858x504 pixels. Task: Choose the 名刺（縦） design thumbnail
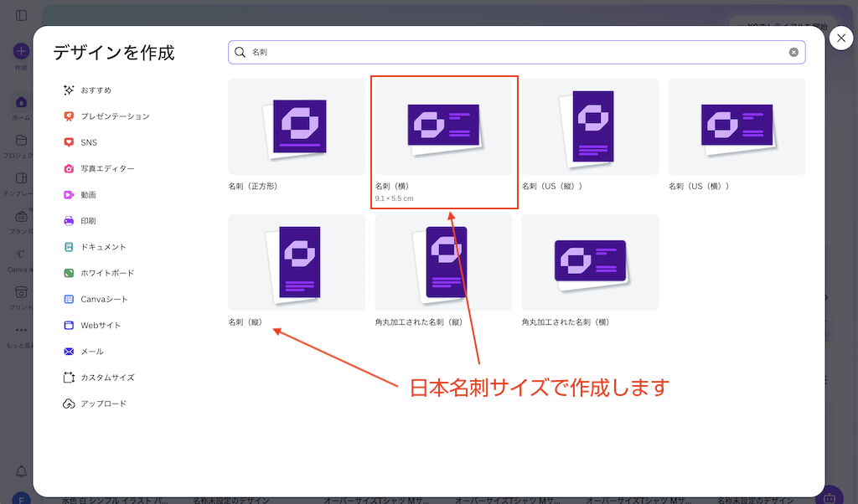tap(297, 262)
